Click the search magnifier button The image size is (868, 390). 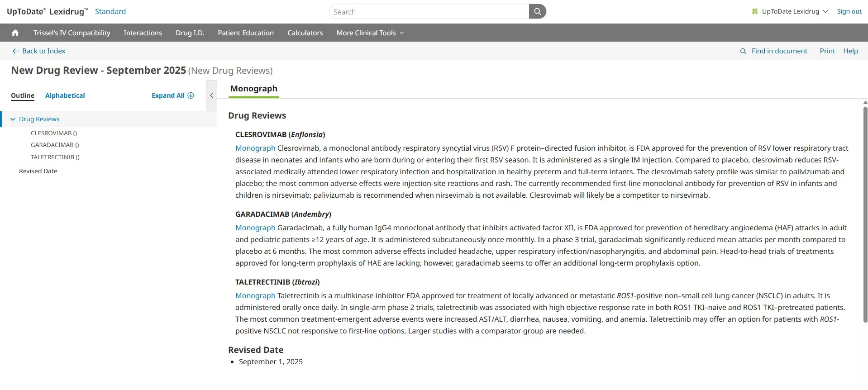coord(537,11)
